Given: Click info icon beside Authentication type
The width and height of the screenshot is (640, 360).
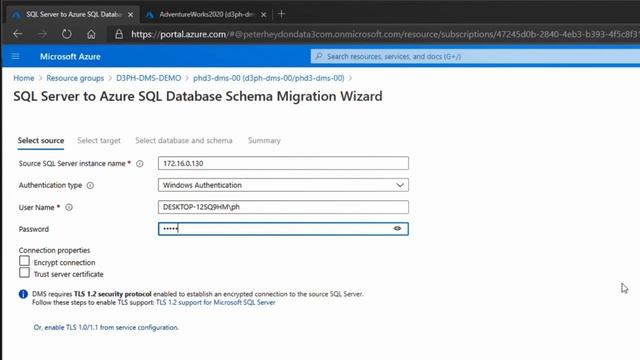Looking at the screenshot, I should 90,185.
